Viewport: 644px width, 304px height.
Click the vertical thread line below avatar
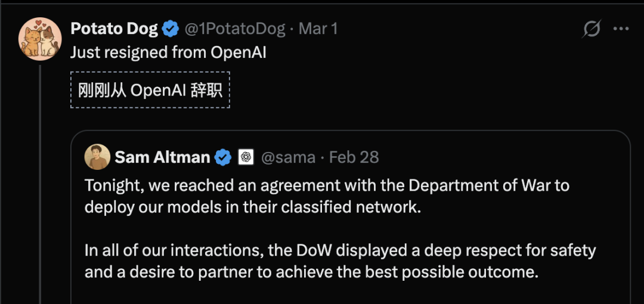coord(40,179)
